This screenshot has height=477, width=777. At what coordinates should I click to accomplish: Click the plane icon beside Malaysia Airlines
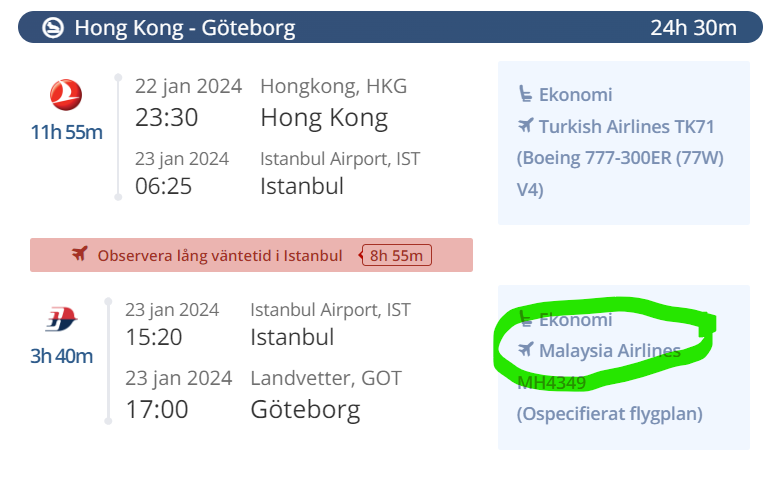[x=526, y=349]
